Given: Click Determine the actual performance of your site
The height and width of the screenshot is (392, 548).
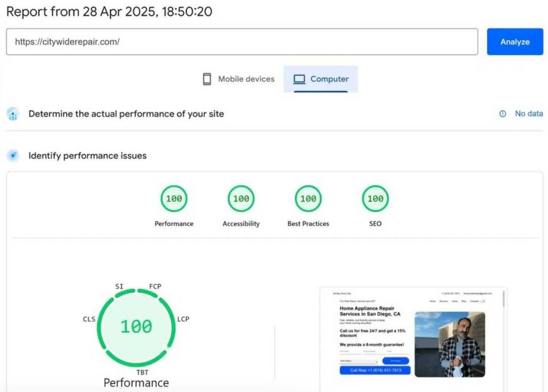Looking at the screenshot, I should tap(126, 114).
